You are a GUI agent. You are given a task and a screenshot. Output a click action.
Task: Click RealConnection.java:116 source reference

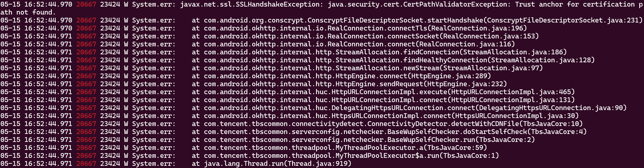pos(465,44)
